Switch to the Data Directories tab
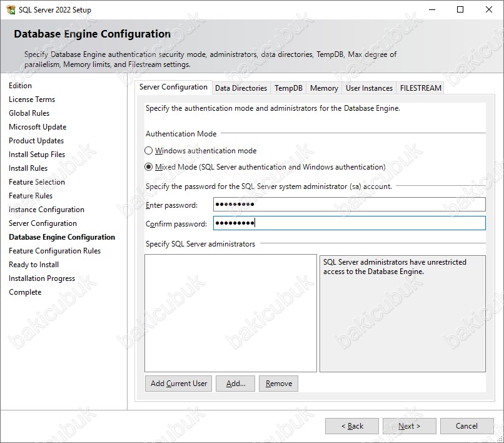The height and width of the screenshot is (443, 504). (241, 88)
